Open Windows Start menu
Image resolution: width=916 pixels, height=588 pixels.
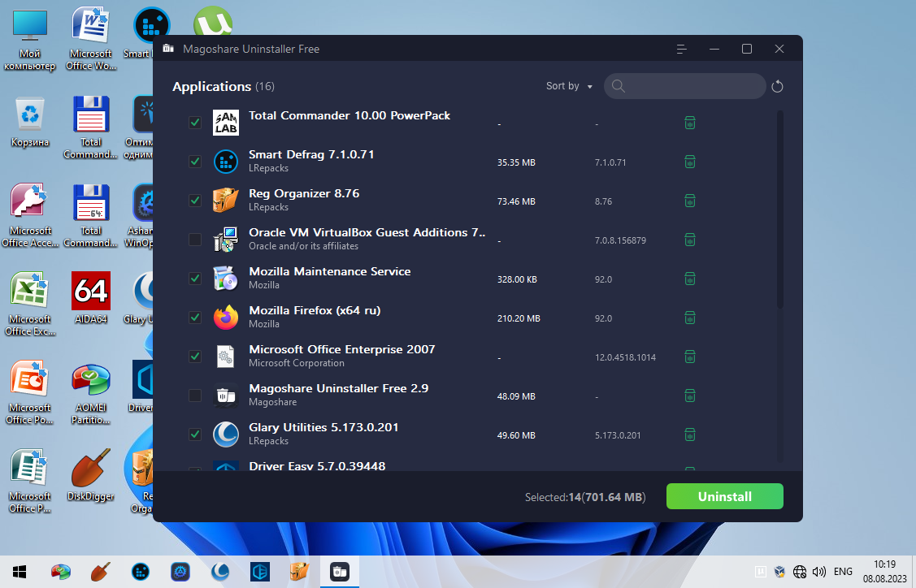[x=20, y=572]
